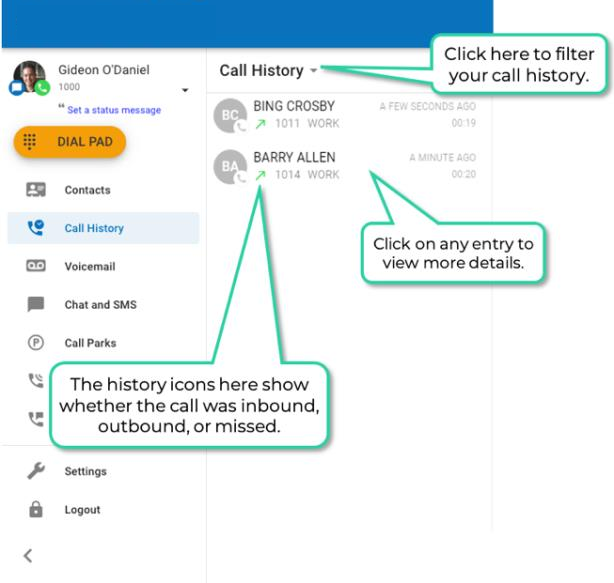
Task: Click the Settings wrench icon
Action: (x=36, y=471)
